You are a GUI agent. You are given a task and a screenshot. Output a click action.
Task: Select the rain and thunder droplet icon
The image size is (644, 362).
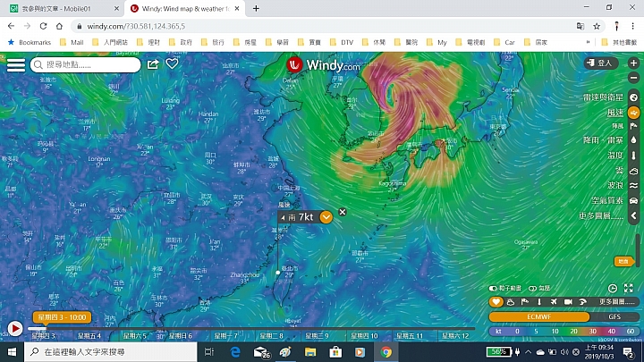pos(634,140)
